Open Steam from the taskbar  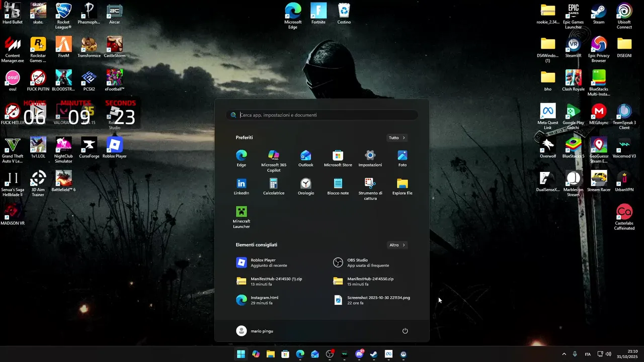374,354
